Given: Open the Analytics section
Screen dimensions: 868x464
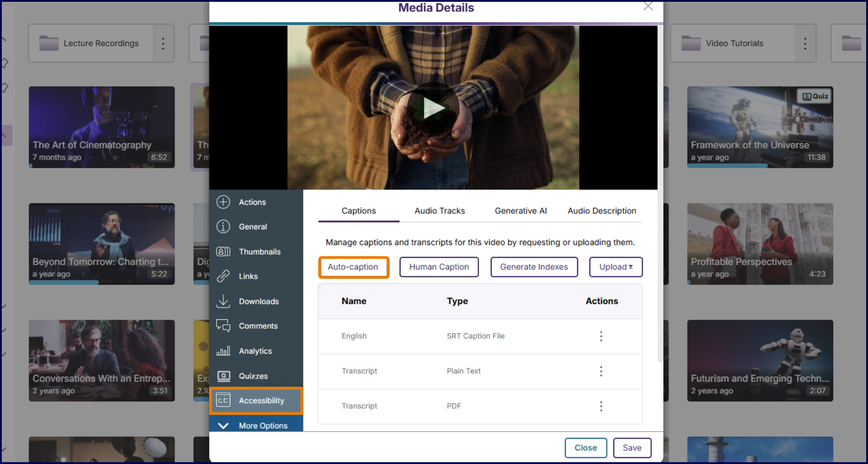Looking at the screenshot, I should coord(256,350).
